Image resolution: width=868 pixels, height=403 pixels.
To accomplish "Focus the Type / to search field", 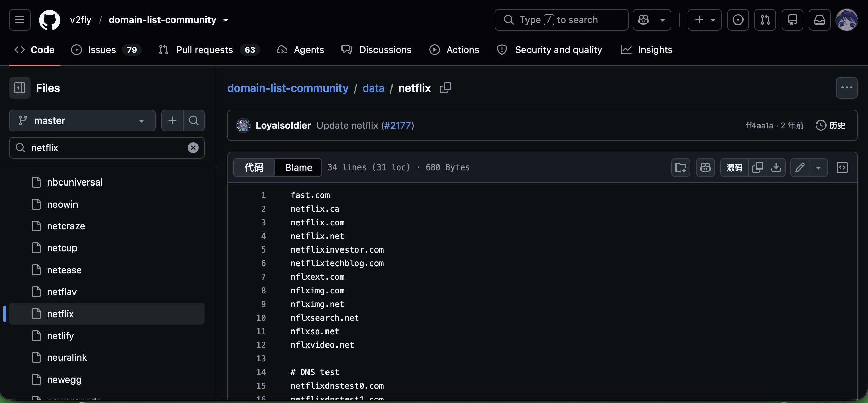I will coord(561,20).
